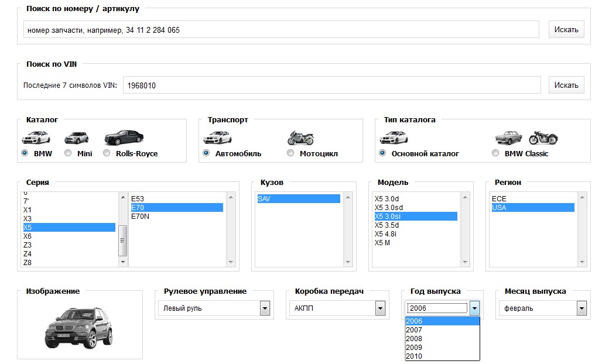The height and width of the screenshot is (364, 602).
Task: Select series X6 in Серия list
Action: click(x=69, y=236)
